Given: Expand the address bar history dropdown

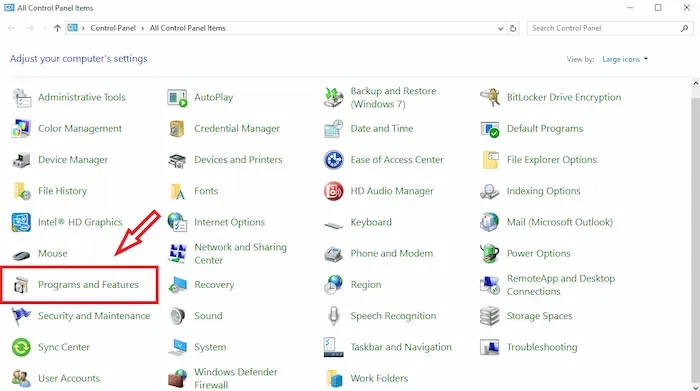Looking at the screenshot, I should [x=500, y=28].
